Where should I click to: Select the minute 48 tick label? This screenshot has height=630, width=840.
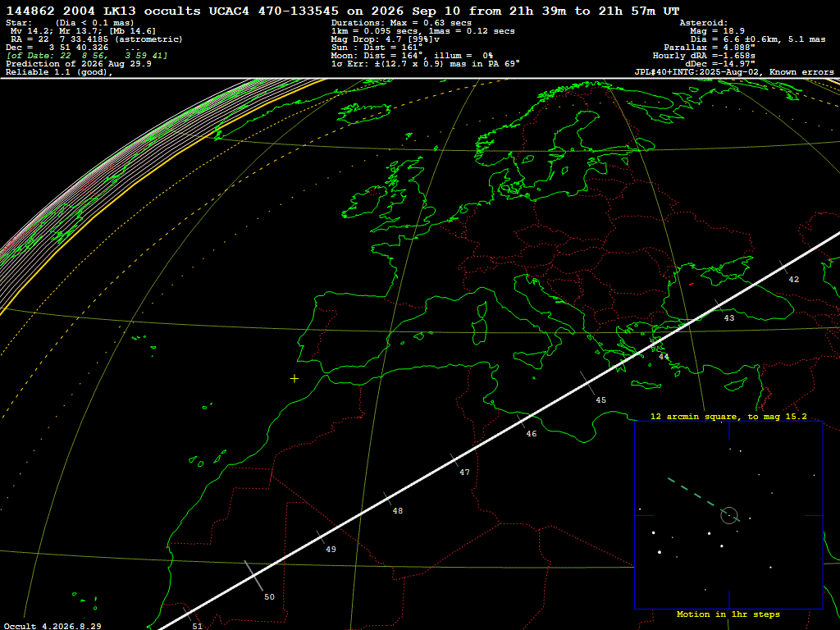click(398, 511)
